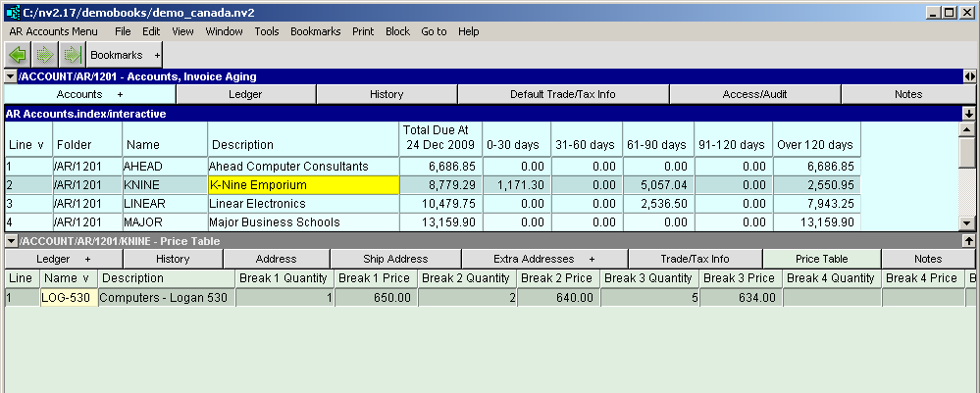The image size is (980, 393).
Task: Click the up arrow on KNINE panel bar
Action: [968, 240]
